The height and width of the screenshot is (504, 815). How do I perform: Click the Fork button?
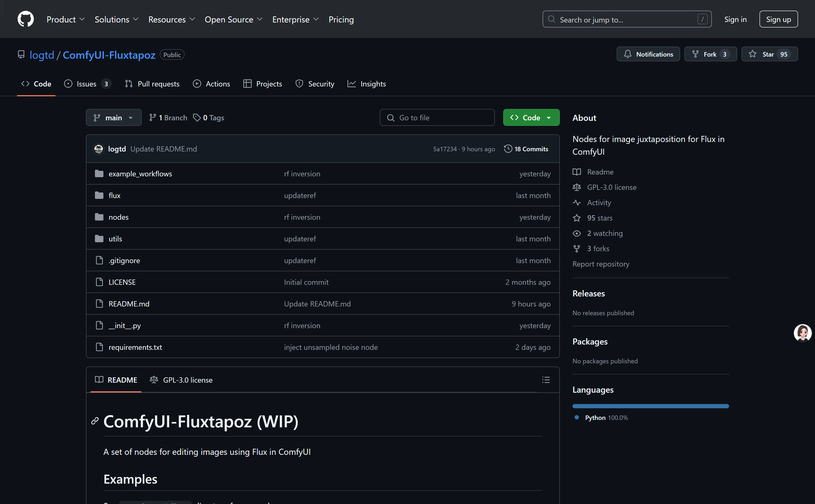(x=710, y=54)
